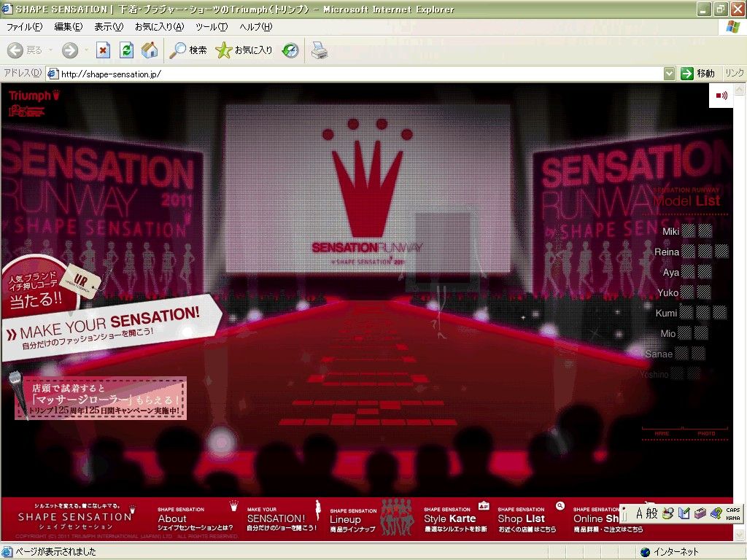Open the IME dictionary/word register icon
Image resolution: width=747 pixels, height=560 pixels.
[684, 513]
